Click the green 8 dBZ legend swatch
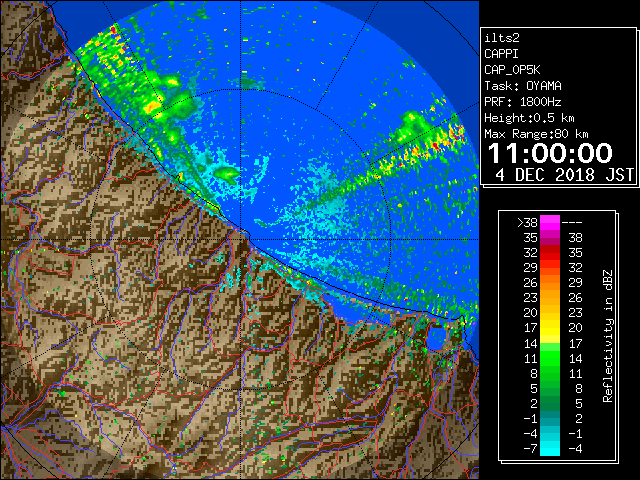640x480 pixels. coord(550,373)
